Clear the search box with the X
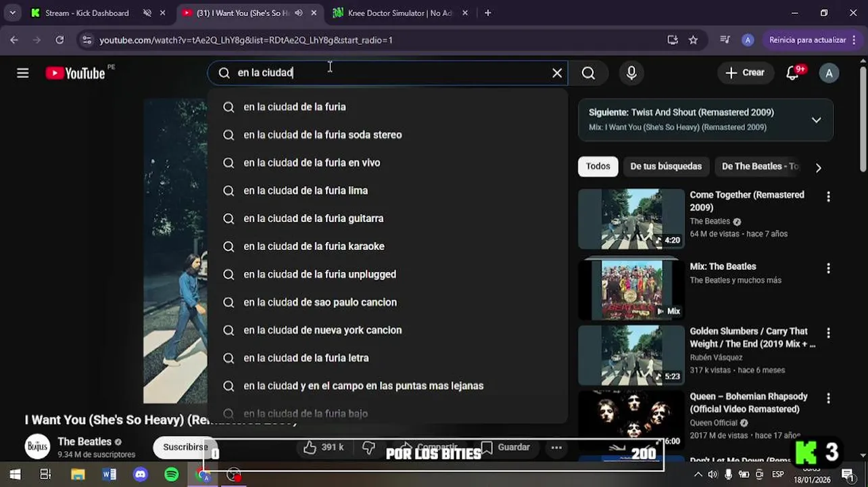This screenshot has height=487, width=868. click(x=557, y=73)
